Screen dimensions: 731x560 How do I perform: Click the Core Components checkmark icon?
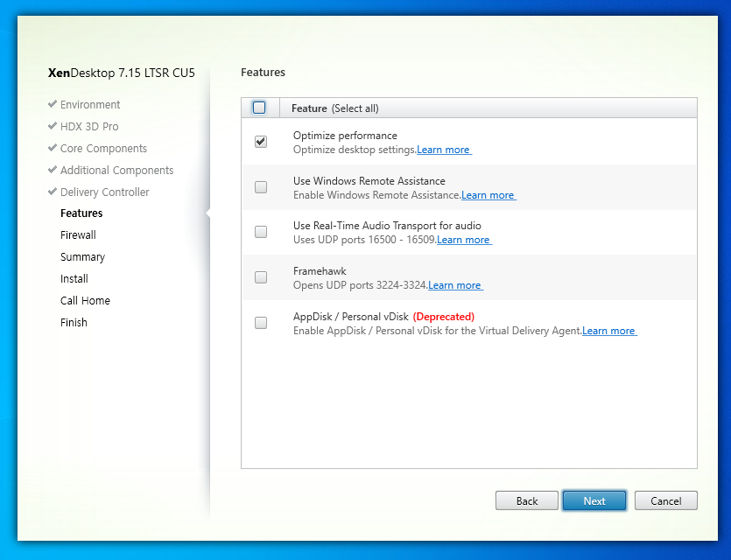tap(53, 148)
